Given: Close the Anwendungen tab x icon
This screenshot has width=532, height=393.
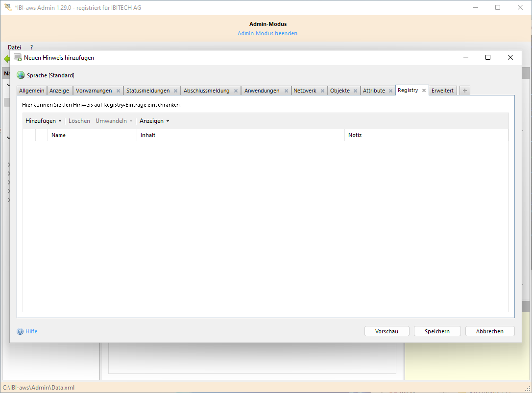Looking at the screenshot, I should point(286,91).
